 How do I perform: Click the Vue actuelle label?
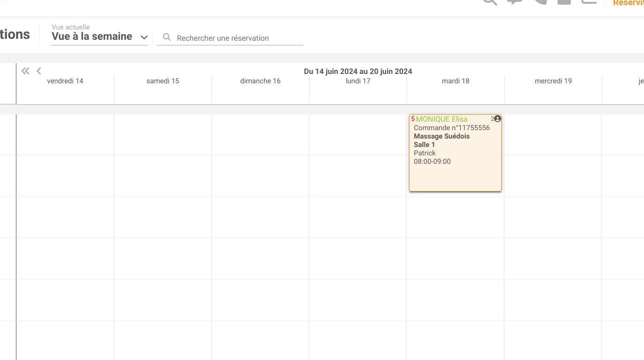pos(71,27)
